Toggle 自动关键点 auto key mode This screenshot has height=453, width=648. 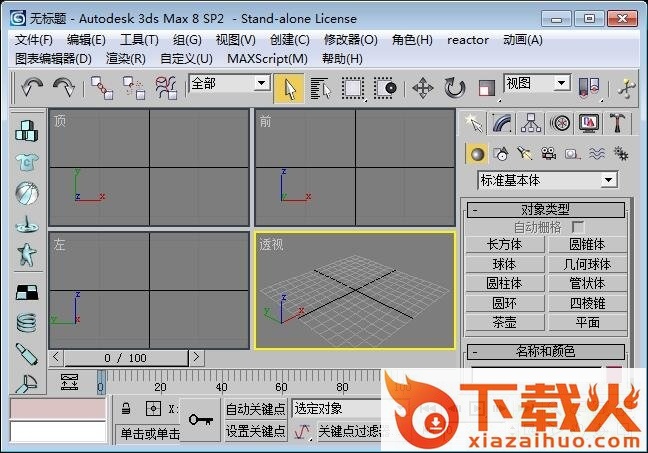255,409
